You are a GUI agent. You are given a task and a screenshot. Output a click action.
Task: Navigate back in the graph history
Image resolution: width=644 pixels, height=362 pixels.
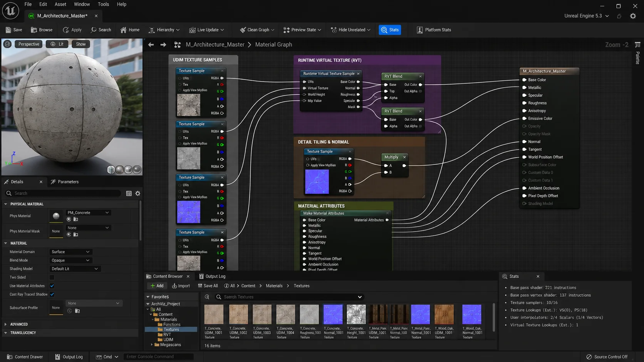[x=151, y=45]
